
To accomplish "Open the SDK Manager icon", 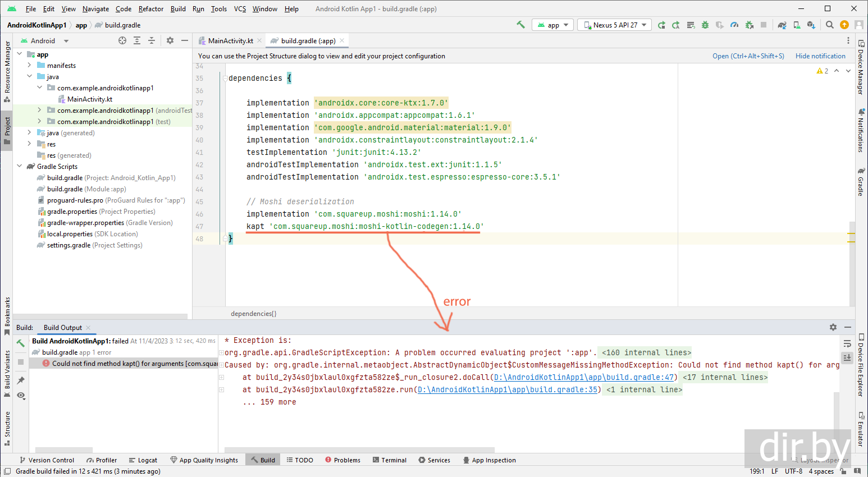I will point(811,25).
